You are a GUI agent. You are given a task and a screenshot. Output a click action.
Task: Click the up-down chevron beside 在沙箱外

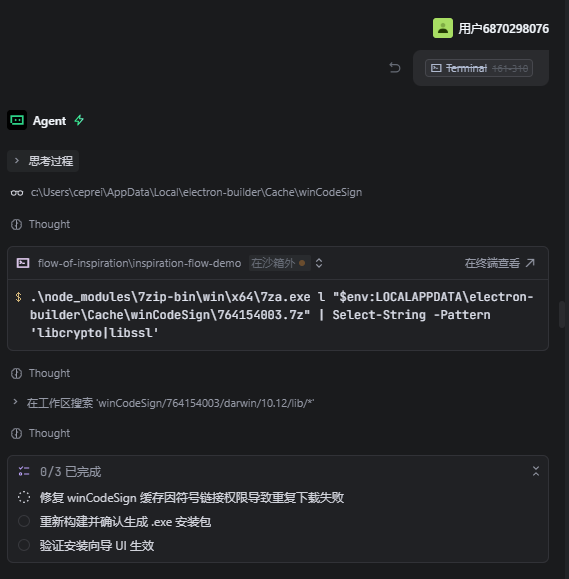coord(319,263)
